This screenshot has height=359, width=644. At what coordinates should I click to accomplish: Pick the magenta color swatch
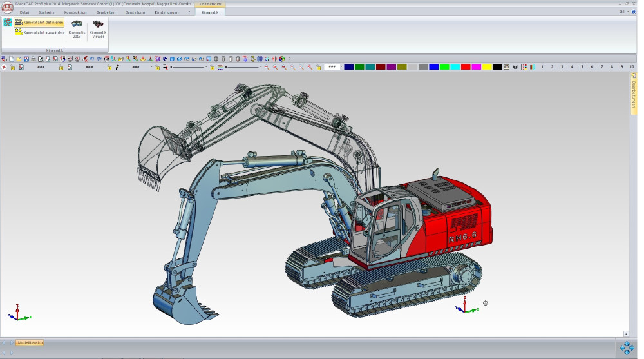tap(477, 66)
